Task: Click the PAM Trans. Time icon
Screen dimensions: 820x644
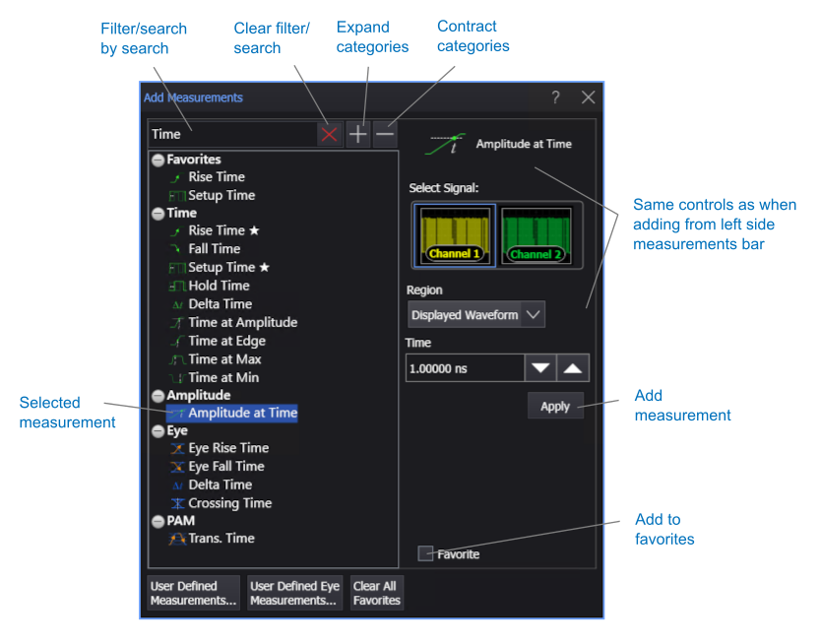Action: [177, 539]
